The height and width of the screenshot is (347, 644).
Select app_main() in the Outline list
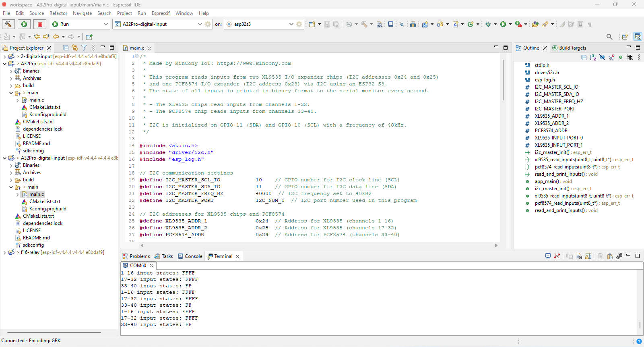(547, 181)
